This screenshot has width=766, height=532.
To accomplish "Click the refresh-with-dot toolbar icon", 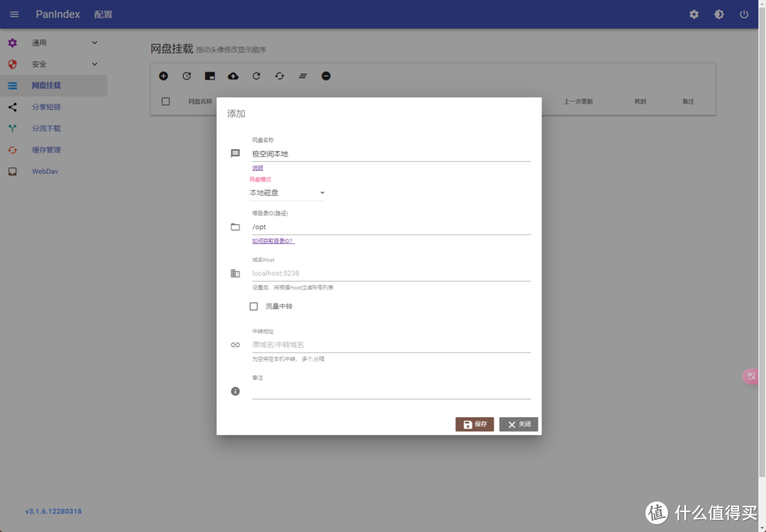I will [187, 76].
